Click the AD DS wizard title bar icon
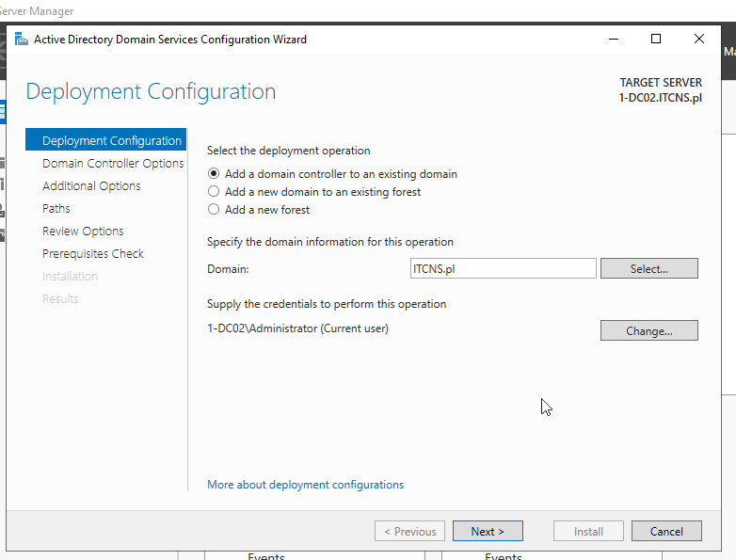This screenshot has height=560, width=736. (x=21, y=40)
